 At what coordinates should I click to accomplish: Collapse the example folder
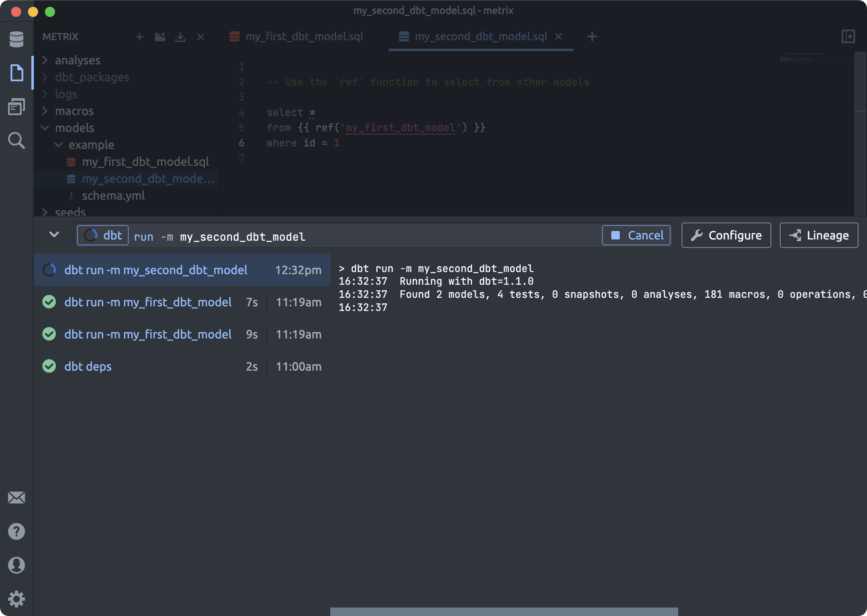58,145
